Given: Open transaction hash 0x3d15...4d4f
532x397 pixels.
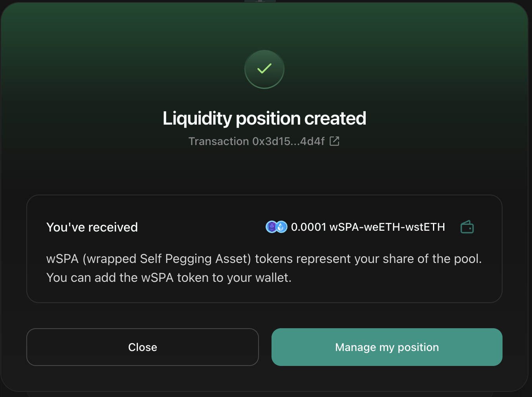Looking at the screenshot, I should tap(288, 142).
